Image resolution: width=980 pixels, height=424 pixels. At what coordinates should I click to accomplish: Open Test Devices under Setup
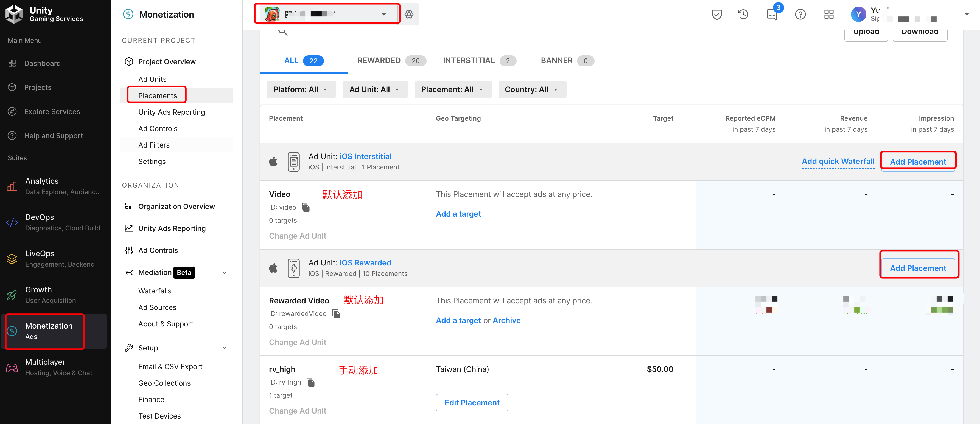159,416
